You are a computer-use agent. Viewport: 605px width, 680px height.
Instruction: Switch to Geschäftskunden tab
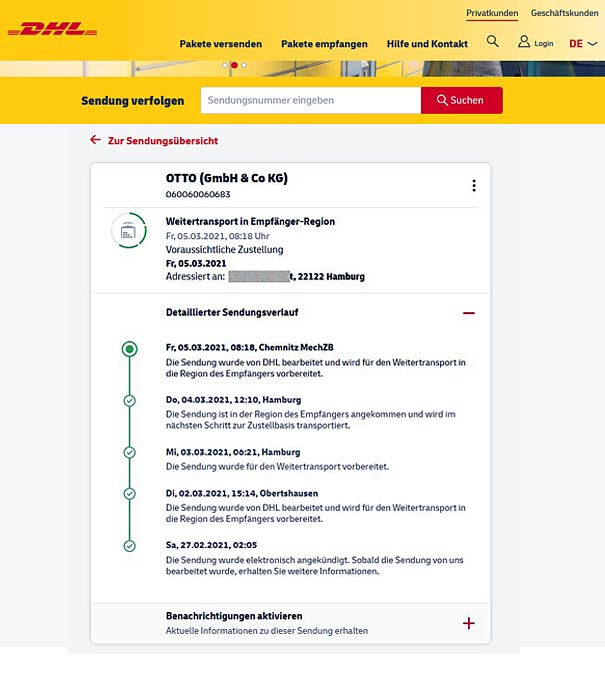tap(564, 13)
